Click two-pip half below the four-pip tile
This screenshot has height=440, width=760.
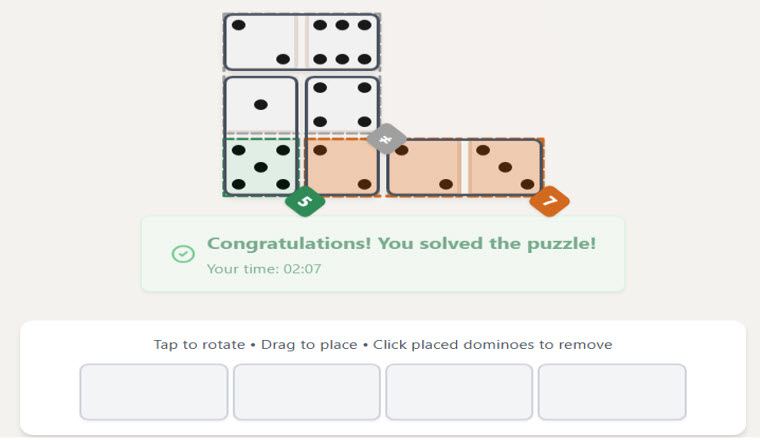click(342, 167)
